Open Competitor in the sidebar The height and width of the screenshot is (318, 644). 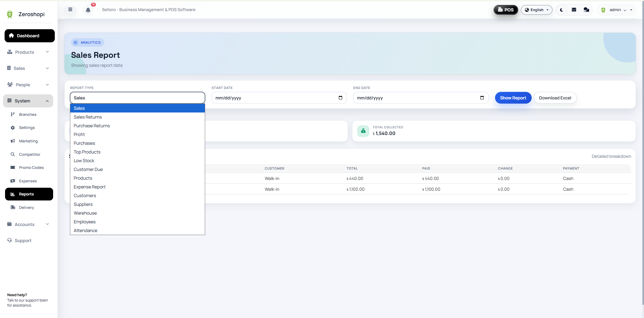click(29, 154)
